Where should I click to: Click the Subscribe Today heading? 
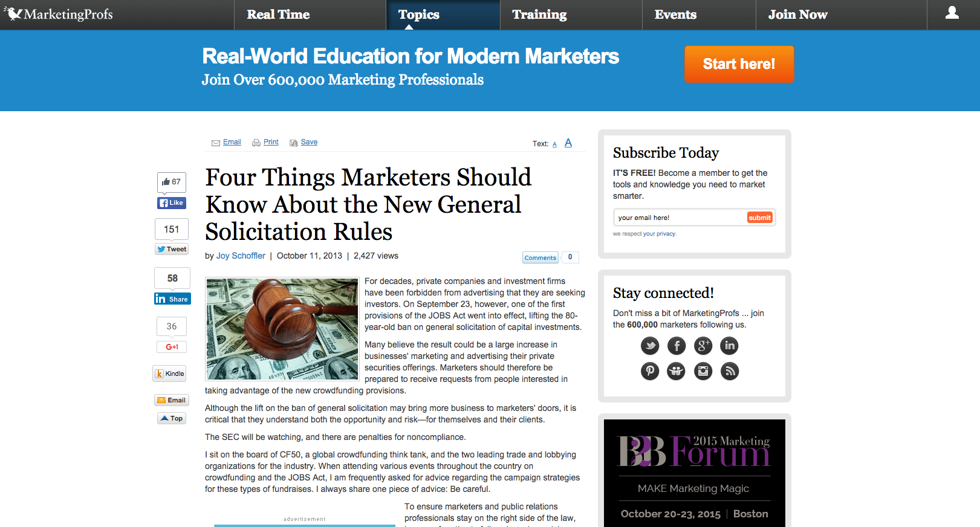point(666,153)
